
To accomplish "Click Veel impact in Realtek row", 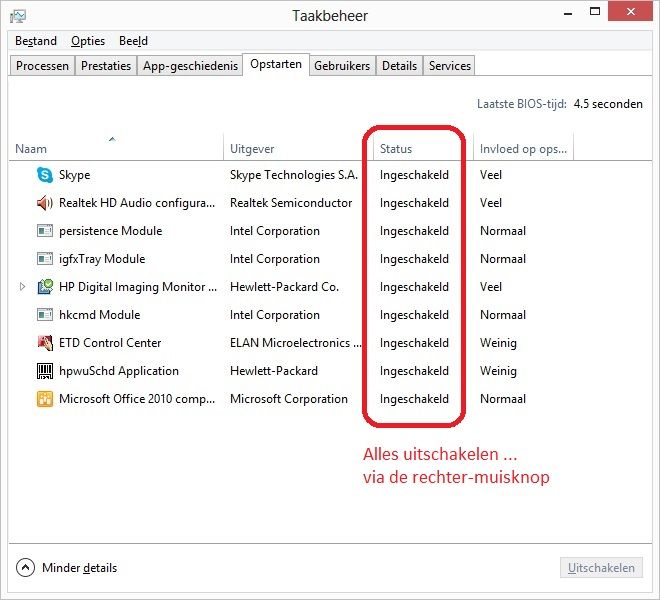I will [491, 203].
